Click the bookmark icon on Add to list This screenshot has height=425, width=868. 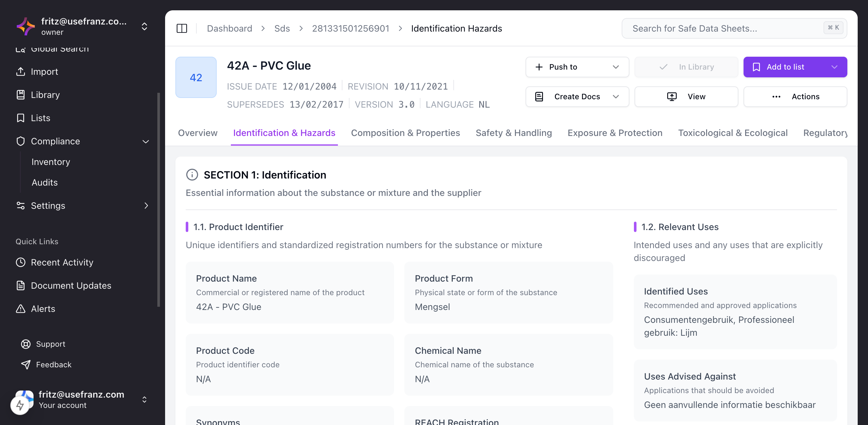tap(756, 67)
